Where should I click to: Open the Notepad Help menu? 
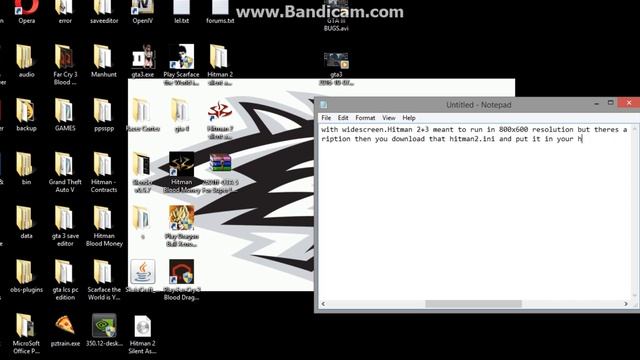coord(409,118)
